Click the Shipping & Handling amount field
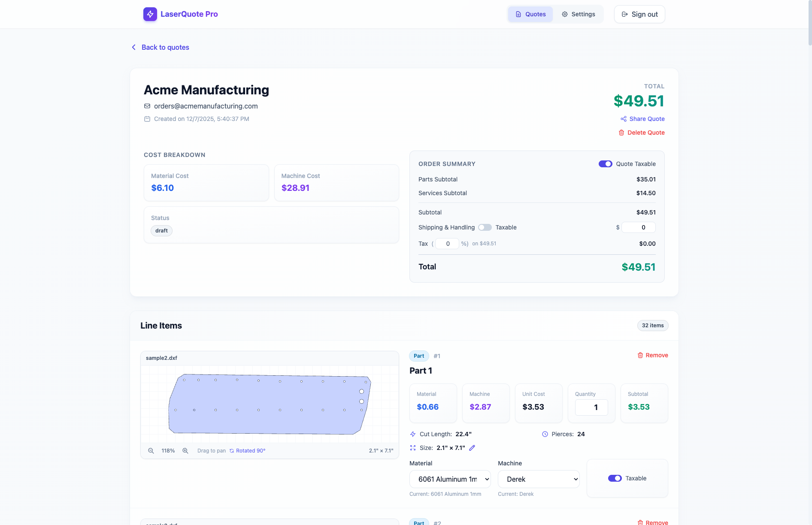Viewport: 812px width, 525px height. coord(638,227)
